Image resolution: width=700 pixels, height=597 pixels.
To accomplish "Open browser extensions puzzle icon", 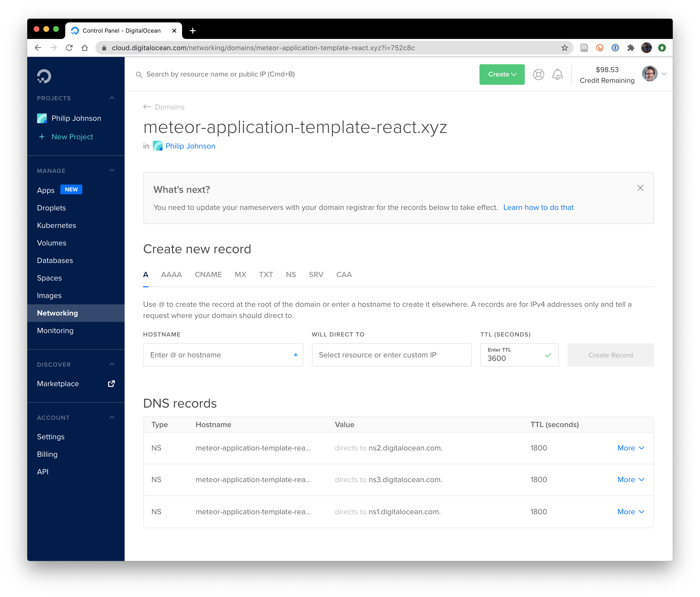I will (x=631, y=48).
